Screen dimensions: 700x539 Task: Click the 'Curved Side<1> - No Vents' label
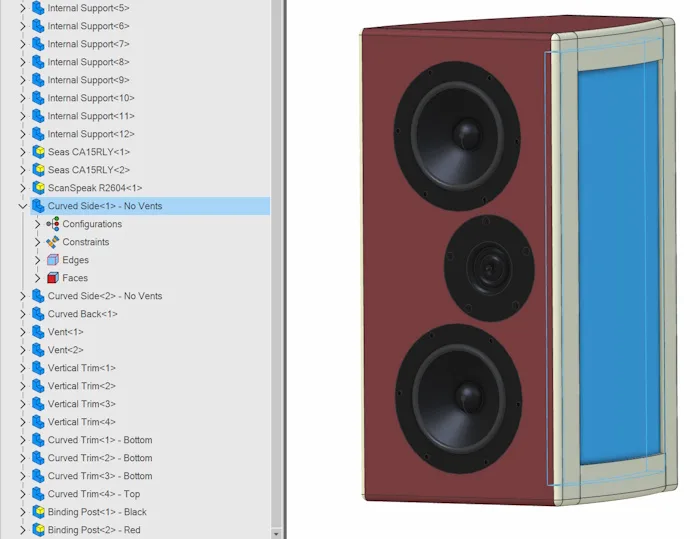[105, 206]
